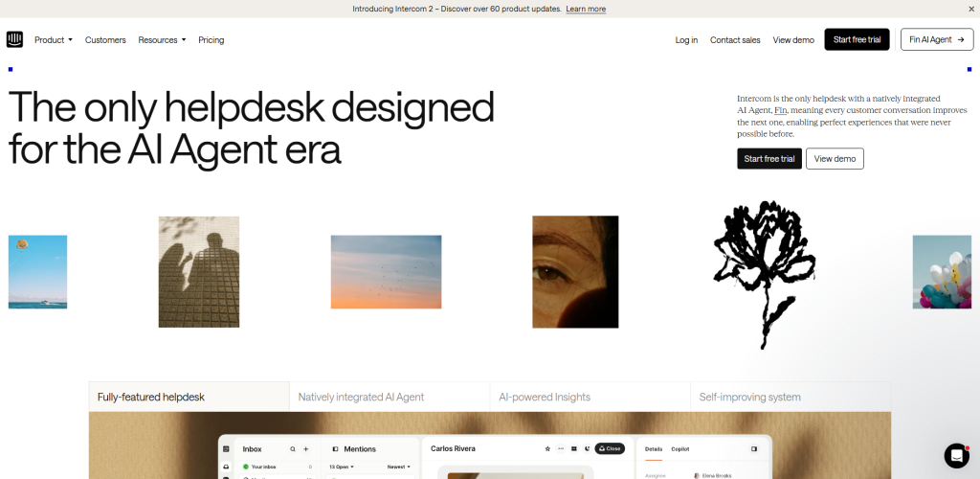Viewport: 980px width, 479px height.
Task: Click the Fin AI Agent button
Action: click(937, 39)
